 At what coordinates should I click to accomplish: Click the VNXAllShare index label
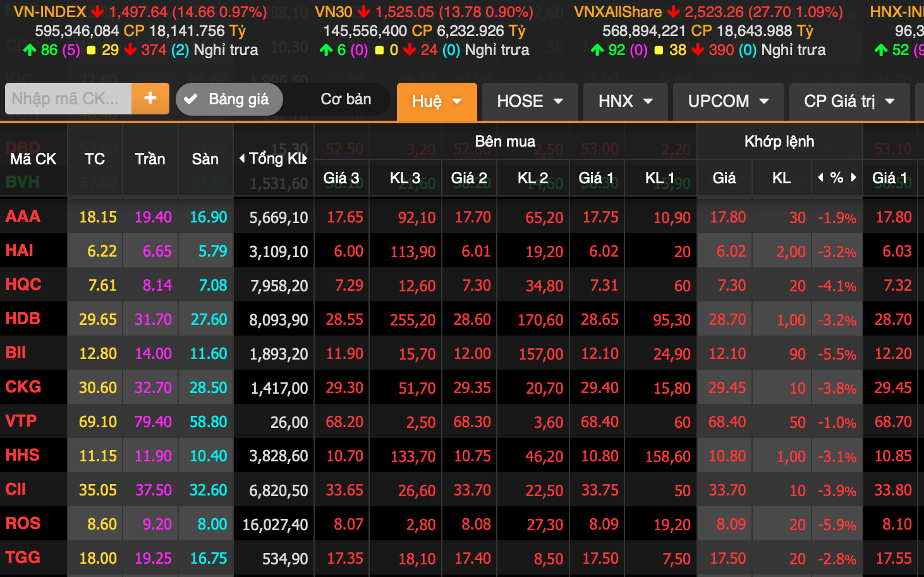coord(617,12)
